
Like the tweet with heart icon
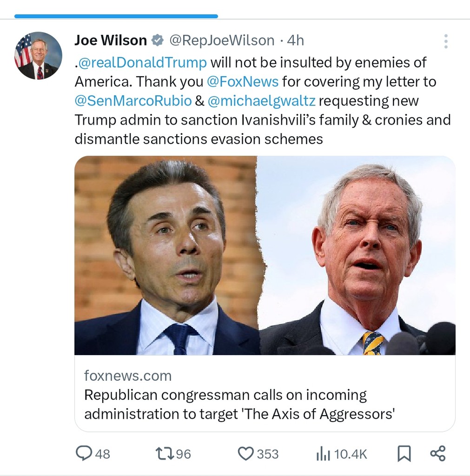(x=245, y=453)
